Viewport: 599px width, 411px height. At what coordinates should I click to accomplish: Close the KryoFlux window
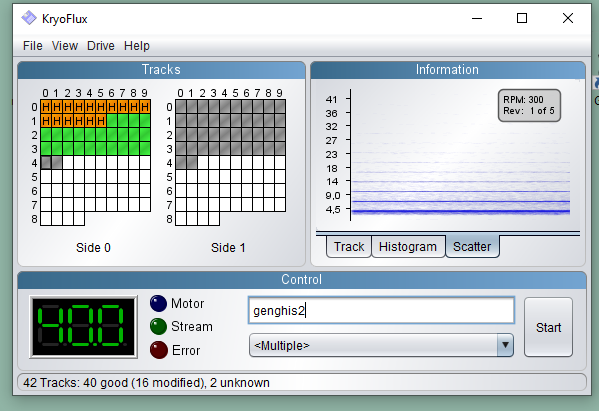(568, 18)
